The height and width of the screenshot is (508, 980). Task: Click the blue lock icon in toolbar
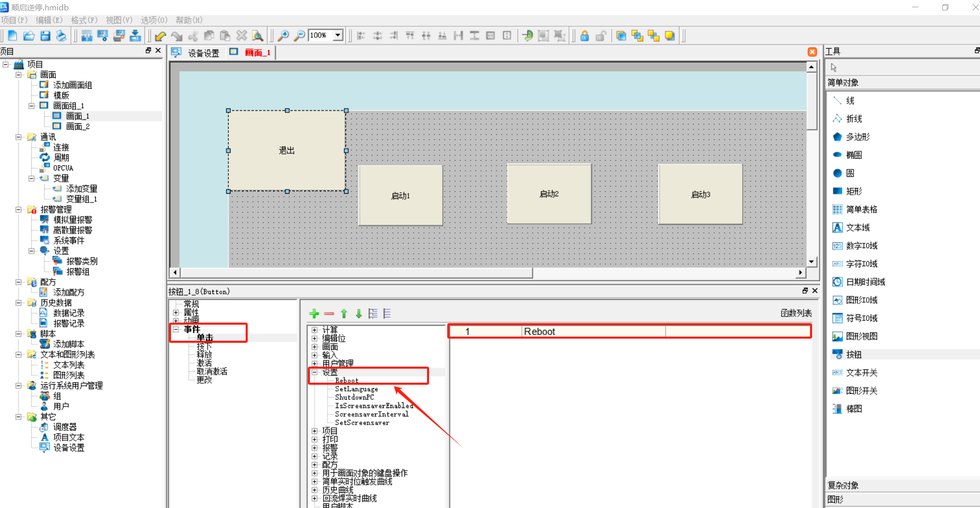click(x=585, y=36)
